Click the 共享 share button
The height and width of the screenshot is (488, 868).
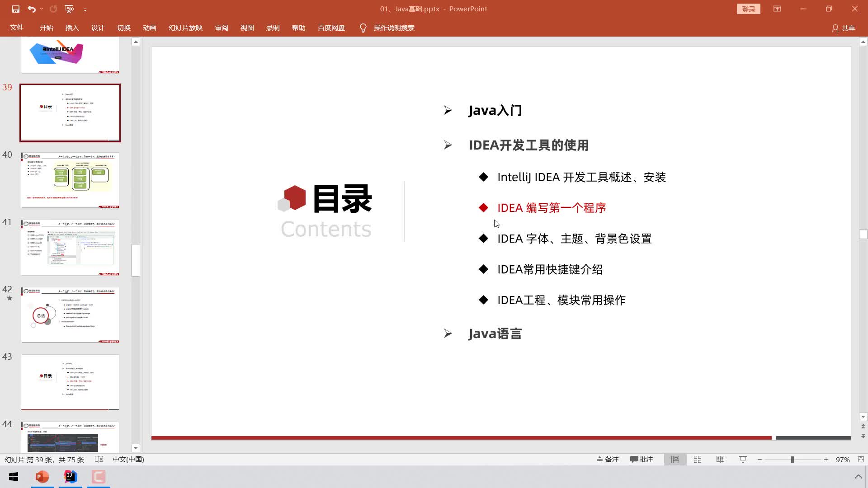click(844, 28)
